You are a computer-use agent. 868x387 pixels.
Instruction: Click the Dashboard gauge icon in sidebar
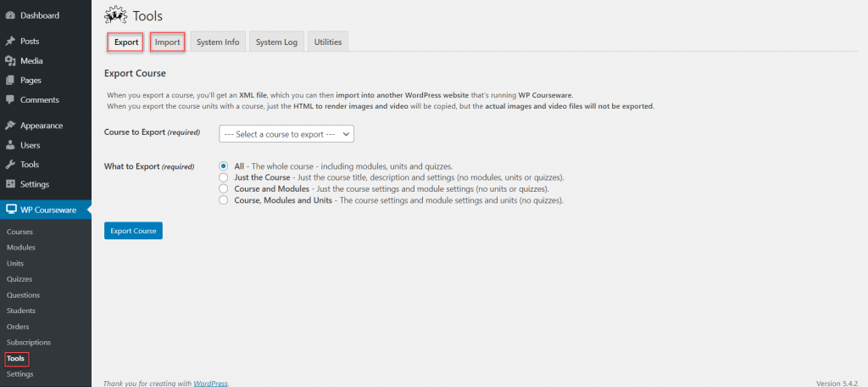[10, 15]
